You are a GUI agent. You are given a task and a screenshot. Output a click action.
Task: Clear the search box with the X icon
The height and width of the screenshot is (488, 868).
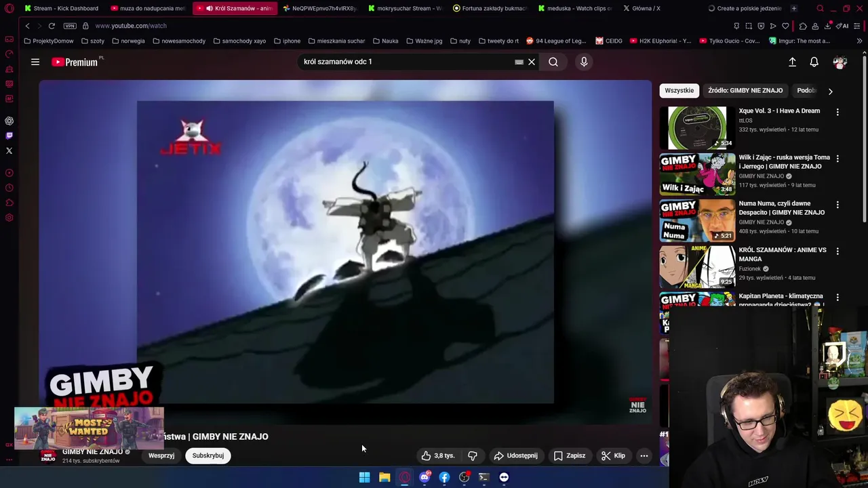tap(532, 62)
